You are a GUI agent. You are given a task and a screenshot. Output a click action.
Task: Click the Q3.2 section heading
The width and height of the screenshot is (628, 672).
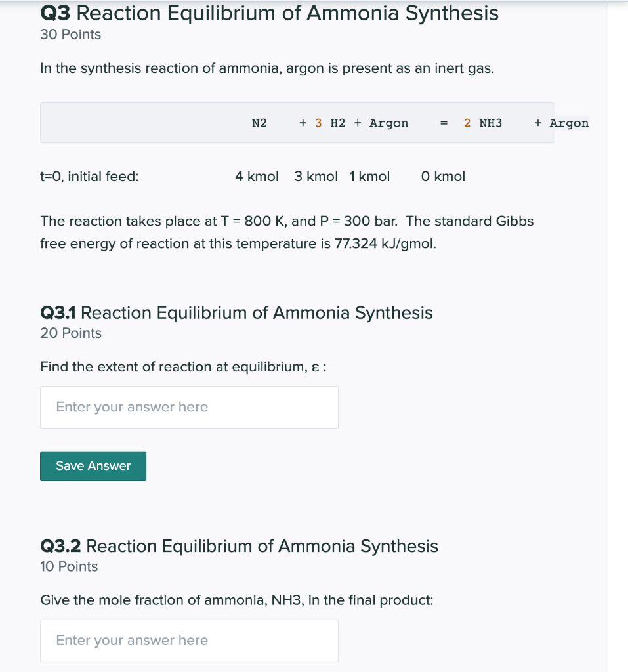pos(239,546)
